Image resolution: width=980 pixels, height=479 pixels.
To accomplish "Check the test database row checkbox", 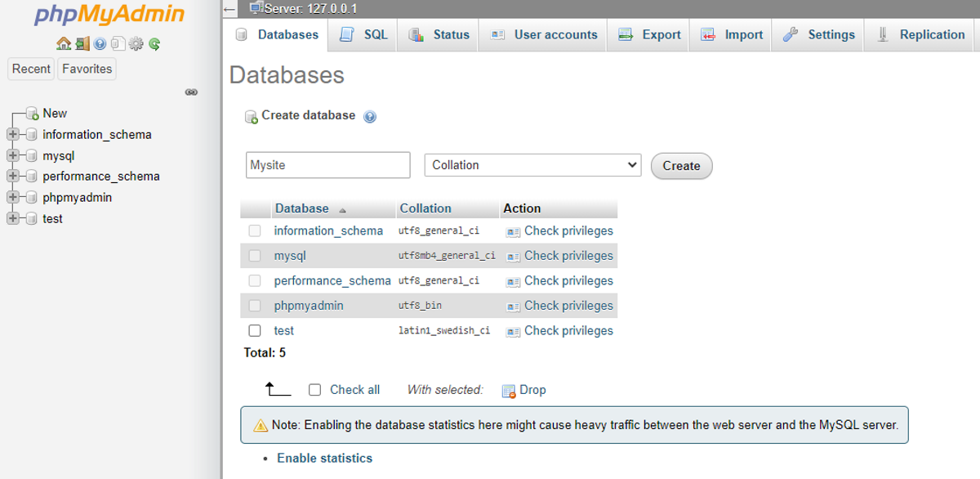I will pyautogui.click(x=255, y=330).
